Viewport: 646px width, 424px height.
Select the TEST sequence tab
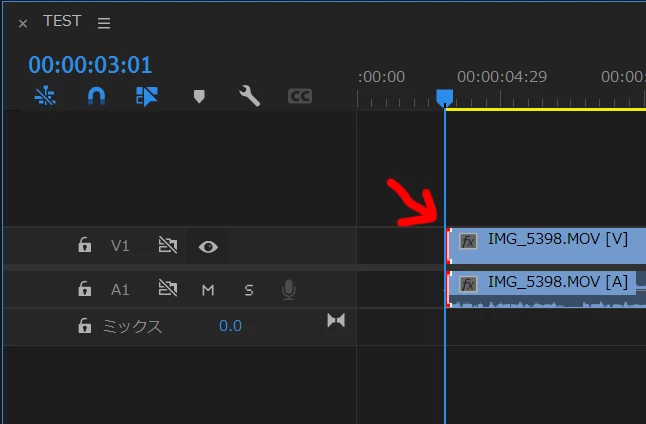[62, 21]
